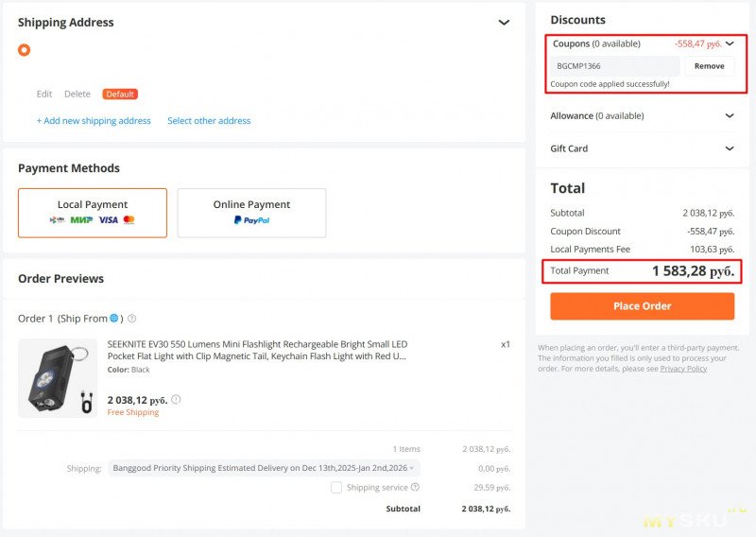Click the Mastercard logo icon

(x=129, y=220)
